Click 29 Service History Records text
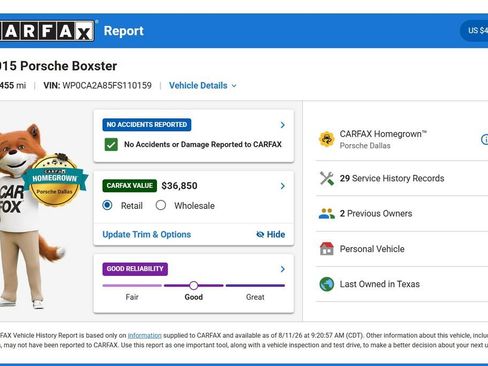 tap(392, 178)
